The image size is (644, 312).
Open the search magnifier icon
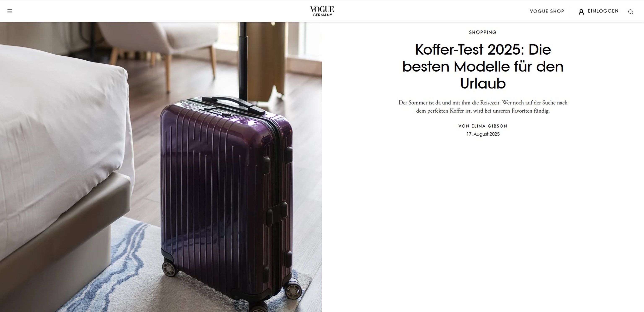(x=631, y=12)
